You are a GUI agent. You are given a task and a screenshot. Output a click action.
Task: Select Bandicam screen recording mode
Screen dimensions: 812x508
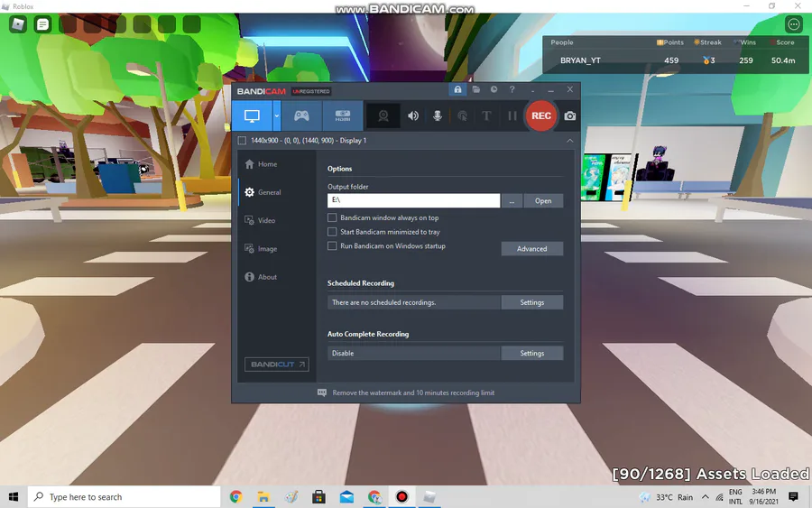252,116
